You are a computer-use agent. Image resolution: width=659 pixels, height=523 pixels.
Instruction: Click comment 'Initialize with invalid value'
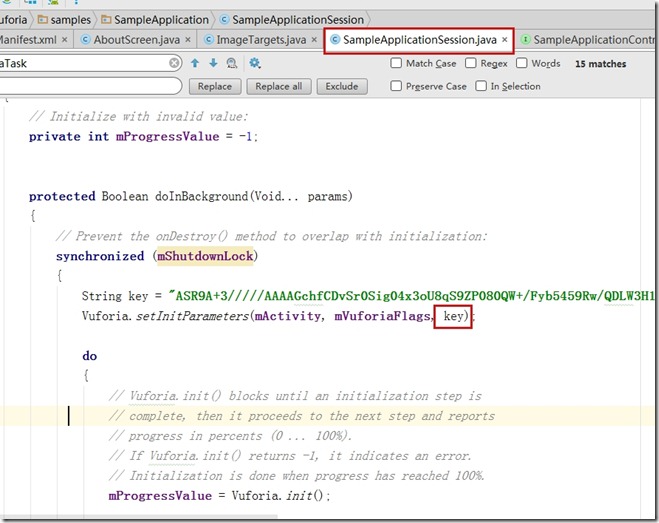pos(138,116)
